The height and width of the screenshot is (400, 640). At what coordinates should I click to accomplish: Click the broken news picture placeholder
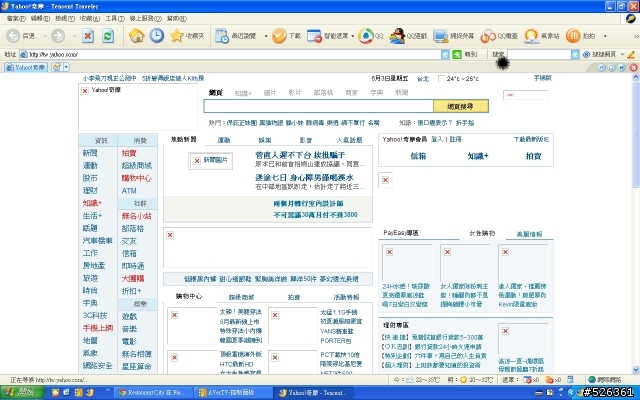(211, 161)
